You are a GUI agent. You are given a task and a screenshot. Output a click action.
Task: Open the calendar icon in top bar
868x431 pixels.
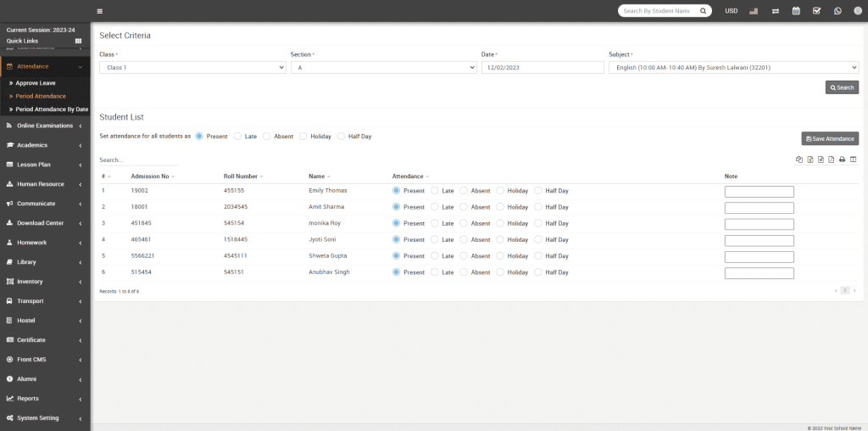point(796,10)
